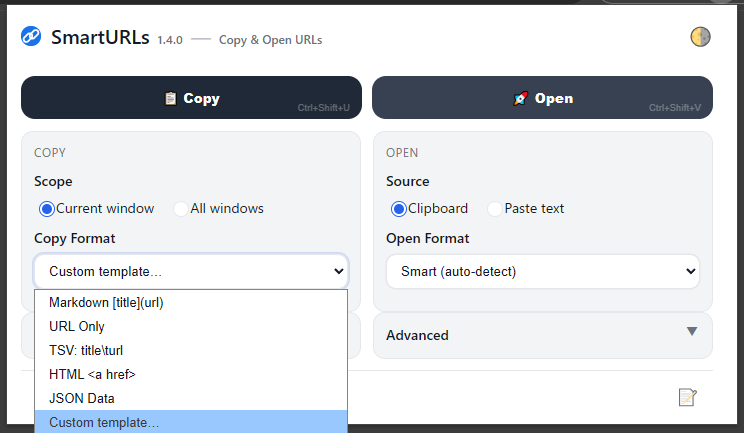Click the big Copy button
Image resolution: width=744 pixels, height=433 pixels.
coord(191,98)
